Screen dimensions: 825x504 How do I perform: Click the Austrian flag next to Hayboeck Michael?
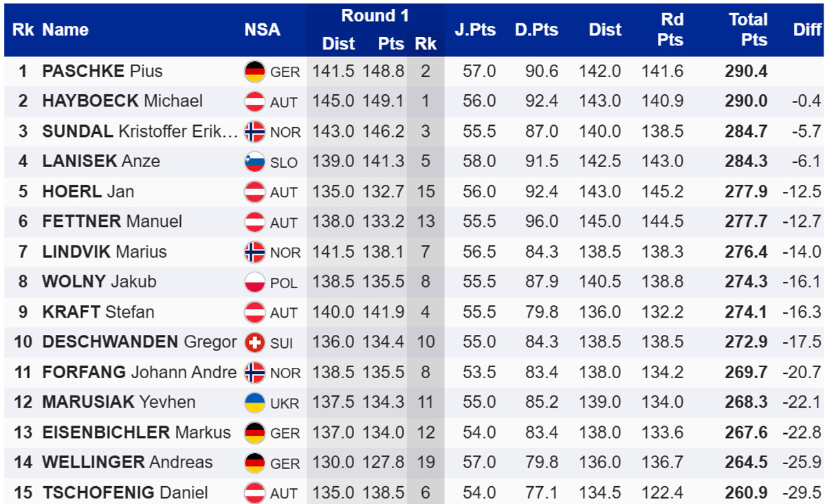click(255, 102)
